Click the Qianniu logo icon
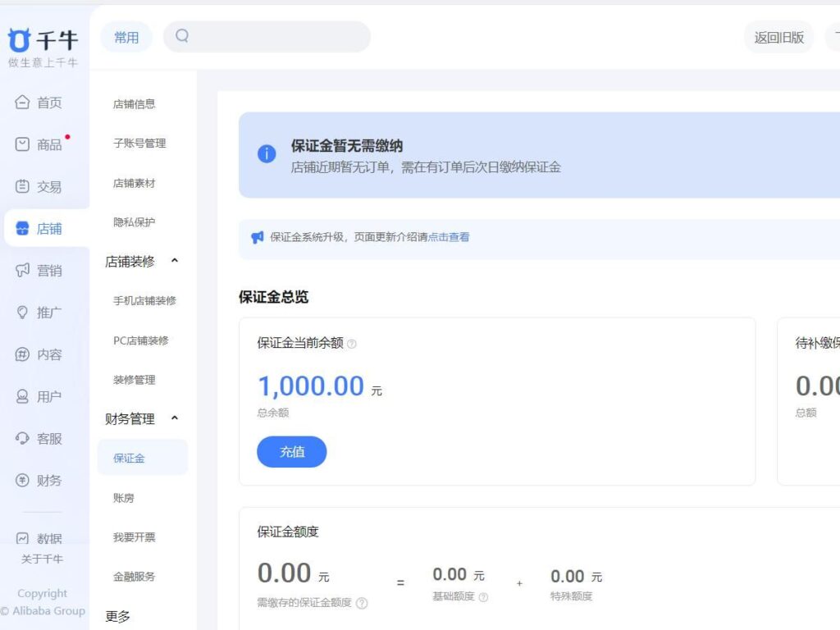 click(20, 40)
